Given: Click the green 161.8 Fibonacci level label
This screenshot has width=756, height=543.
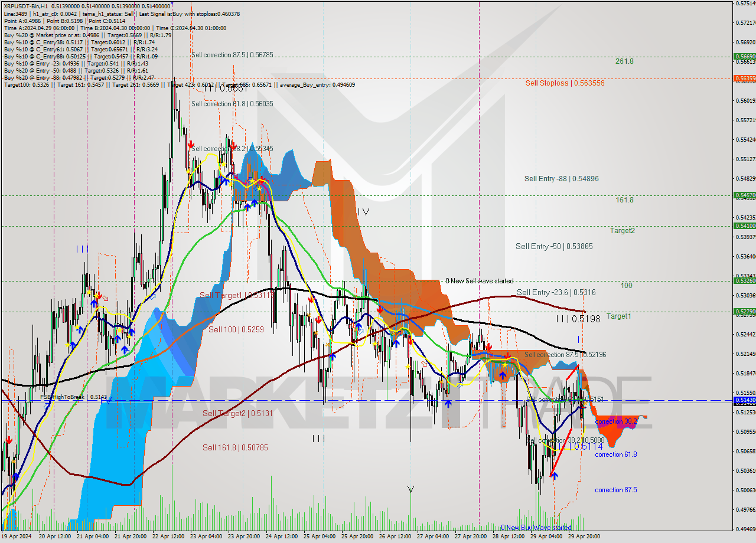Looking at the screenshot, I should 624,200.
